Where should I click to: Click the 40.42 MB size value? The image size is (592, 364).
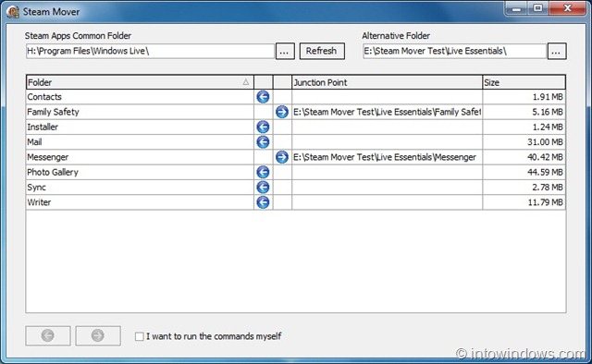point(545,157)
